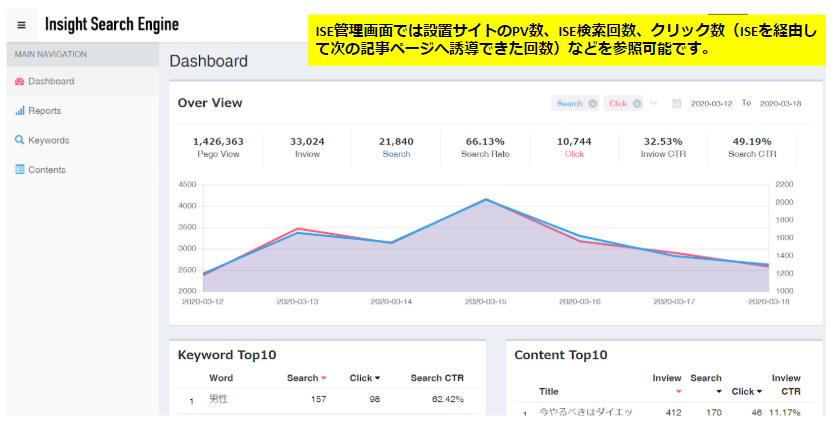Screen dimensions: 834x422
Task: Sort Content Top10 by Click column
Action: coord(747,392)
